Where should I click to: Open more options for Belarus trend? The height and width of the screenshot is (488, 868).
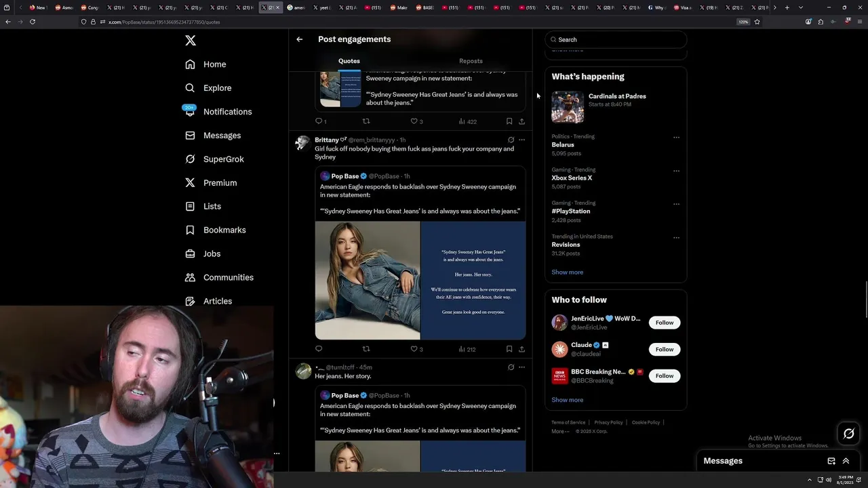(676, 138)
